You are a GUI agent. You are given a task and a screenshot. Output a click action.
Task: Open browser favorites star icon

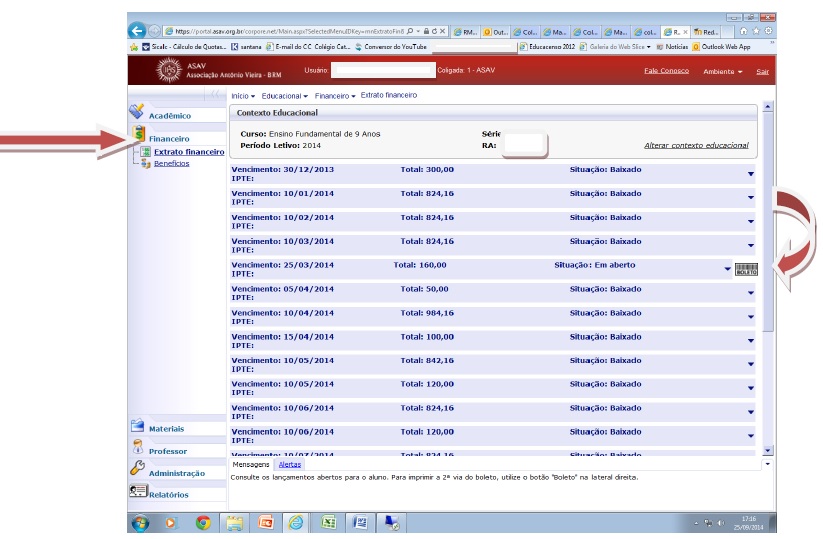(756, 31)
